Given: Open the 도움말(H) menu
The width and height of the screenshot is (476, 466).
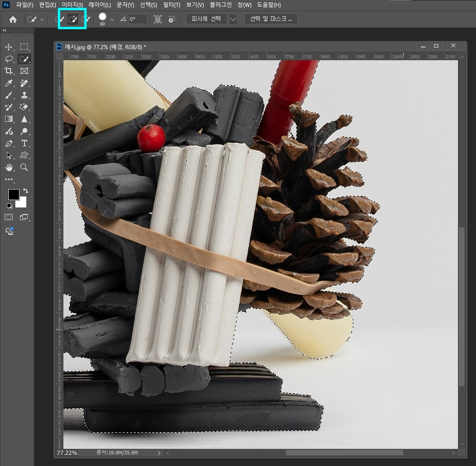Looking at the screenshot, I should (269, 5).
